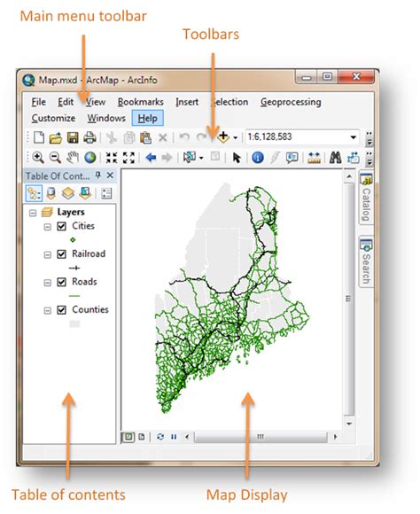The height and width of the screenshot is (514, 420).
Task: Choose the Select Elements black arrow tool
Action: (x=237, y=158)
